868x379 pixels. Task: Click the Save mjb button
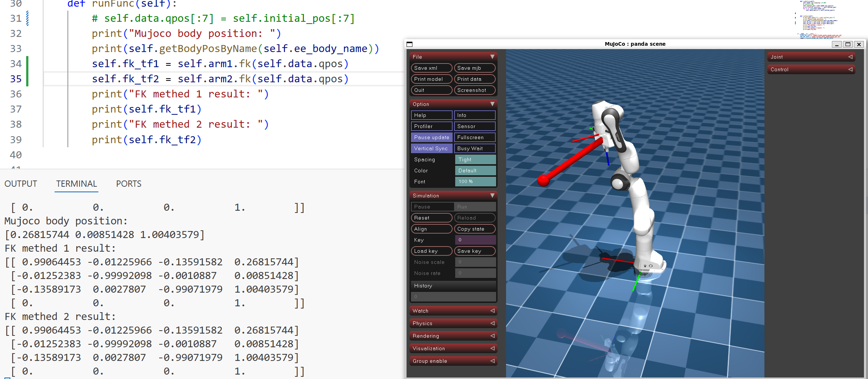pos(475,68)
